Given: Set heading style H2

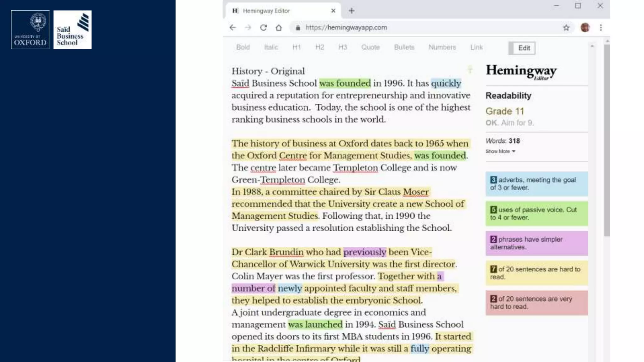Looking at the screenshot, I should tap(319, 47).
